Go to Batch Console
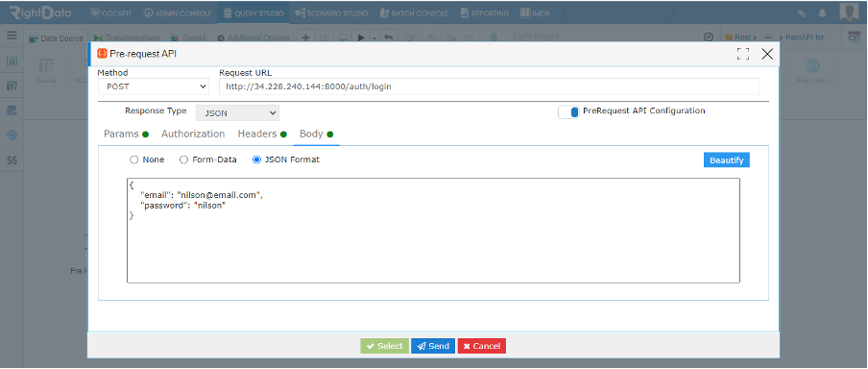 (x=414, y=13)
